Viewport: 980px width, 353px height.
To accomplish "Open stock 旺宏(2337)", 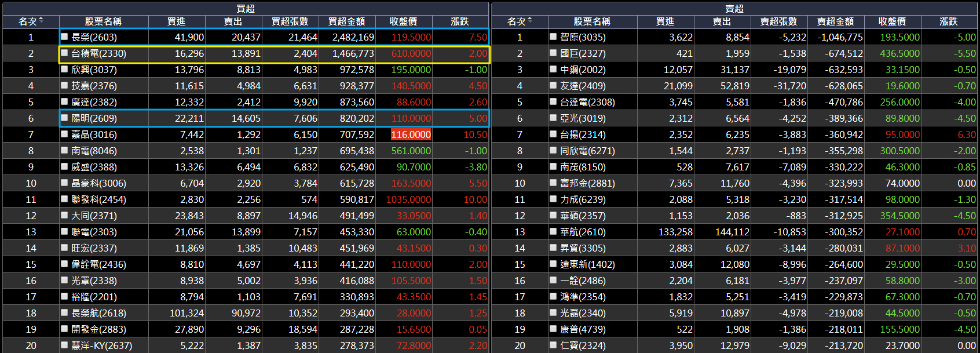I will [94, 248].
